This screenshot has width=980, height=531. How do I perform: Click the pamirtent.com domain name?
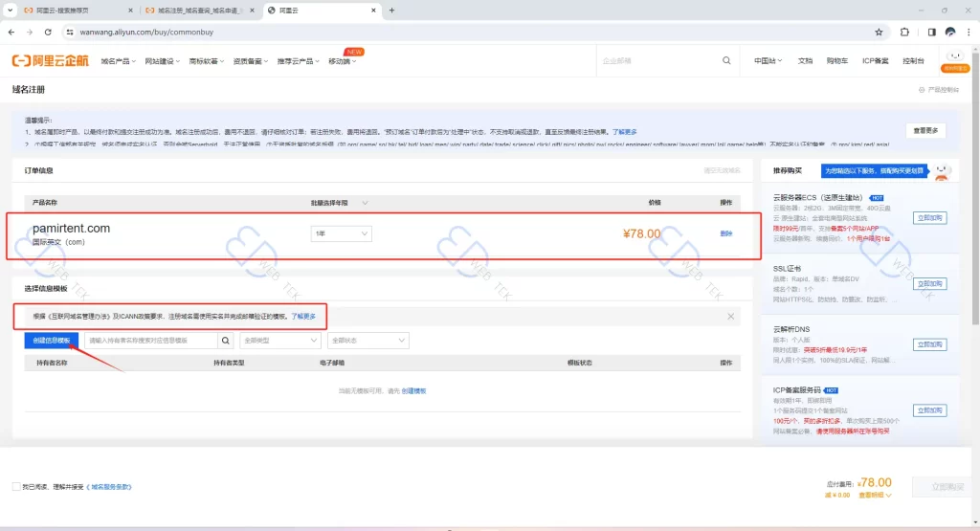71,228
